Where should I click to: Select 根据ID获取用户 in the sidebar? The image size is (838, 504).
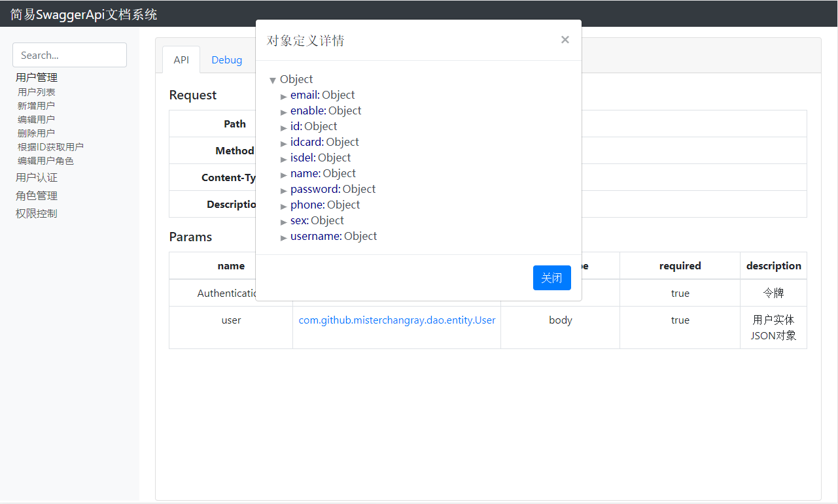[51, 147]
